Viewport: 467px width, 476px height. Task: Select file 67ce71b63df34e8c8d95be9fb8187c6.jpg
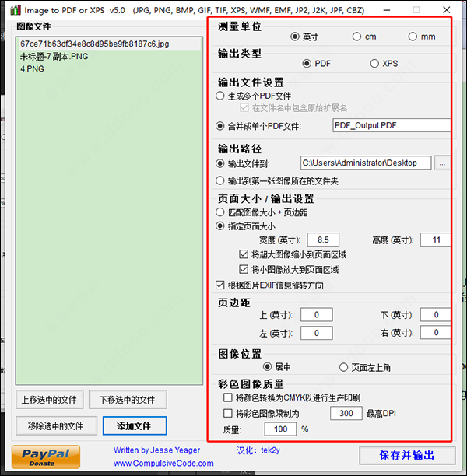(110, 44)
